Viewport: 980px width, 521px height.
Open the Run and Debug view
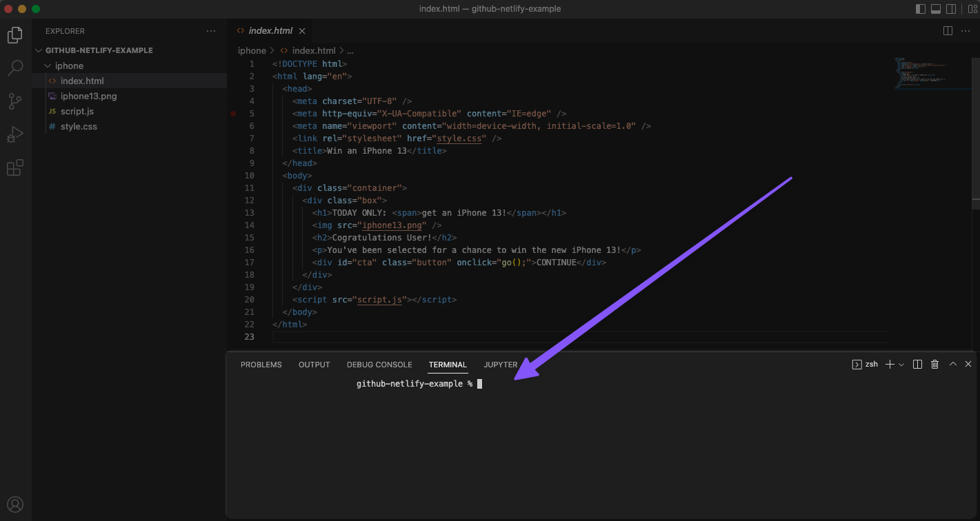tap(15, 134)
